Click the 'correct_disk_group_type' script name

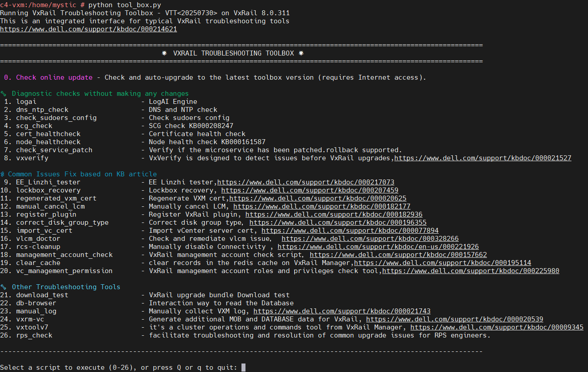tap(62, 222)
